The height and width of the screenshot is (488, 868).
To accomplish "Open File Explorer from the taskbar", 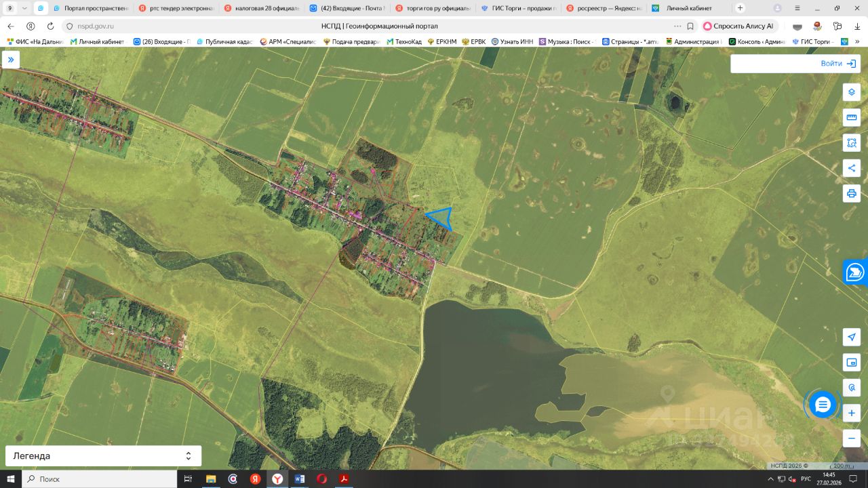I will 211,479.
